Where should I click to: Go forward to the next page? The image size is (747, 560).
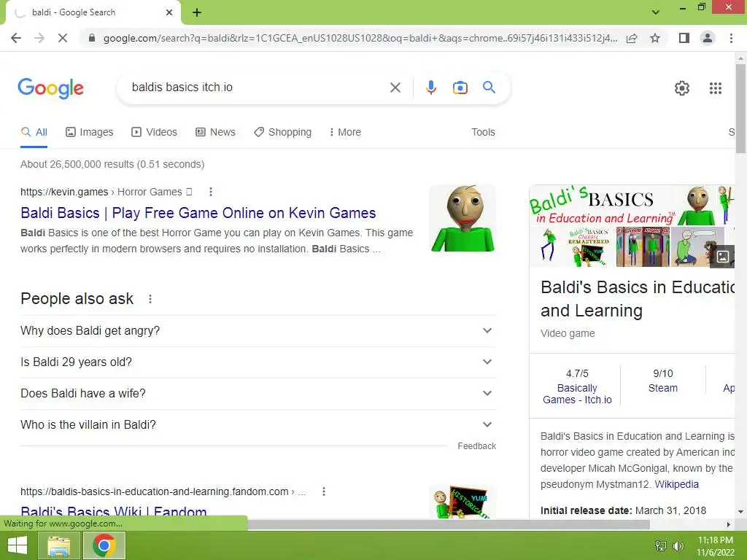pos(39,38)
